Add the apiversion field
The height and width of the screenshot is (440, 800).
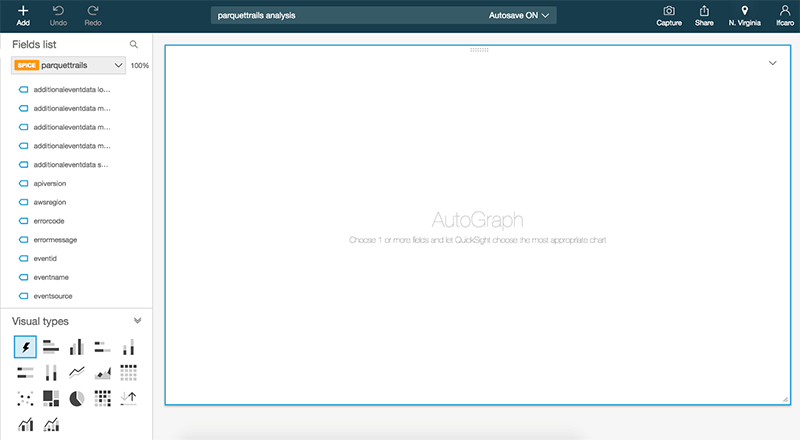[x=49, y=183]
